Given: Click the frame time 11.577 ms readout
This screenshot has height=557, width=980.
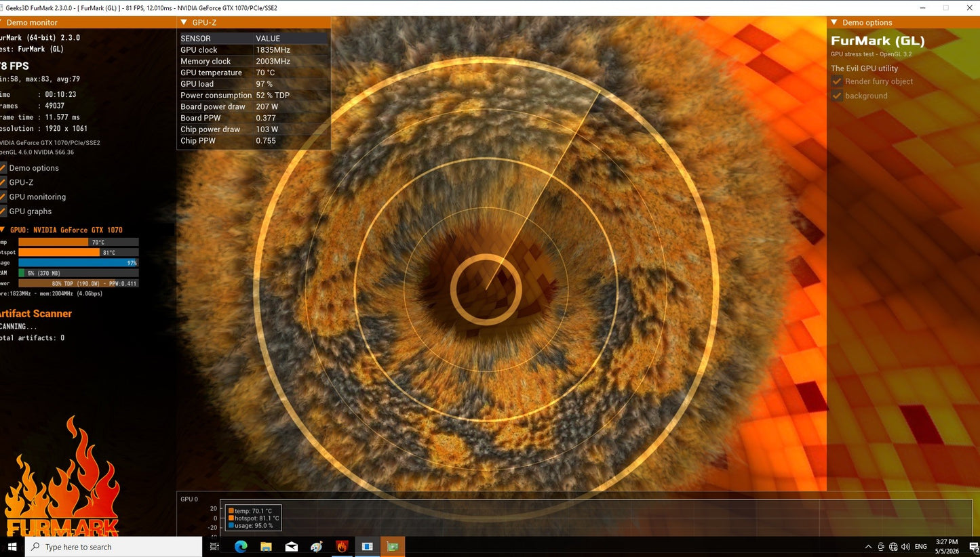Looking at the screenshot, I should tap(39, 117).
